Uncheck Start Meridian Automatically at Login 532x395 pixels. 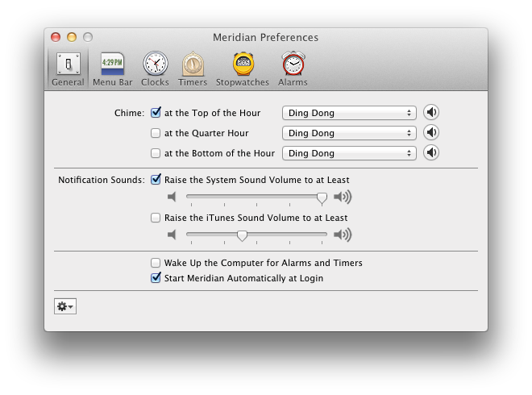click(156, 277)
